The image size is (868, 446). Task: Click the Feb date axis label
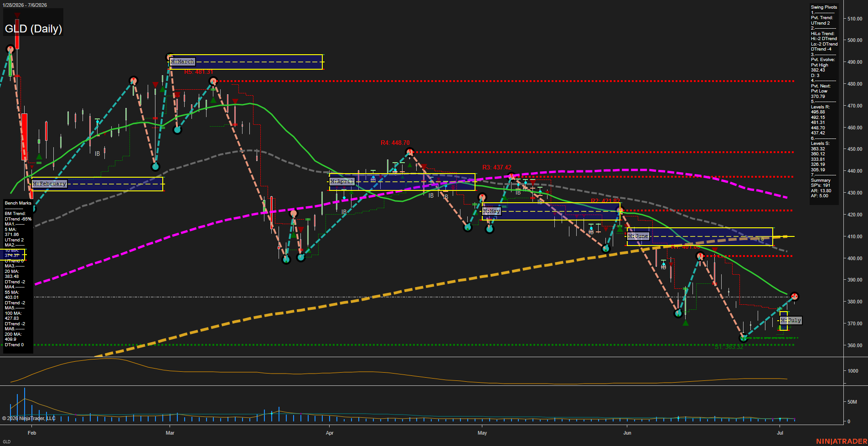click(32, 433)
